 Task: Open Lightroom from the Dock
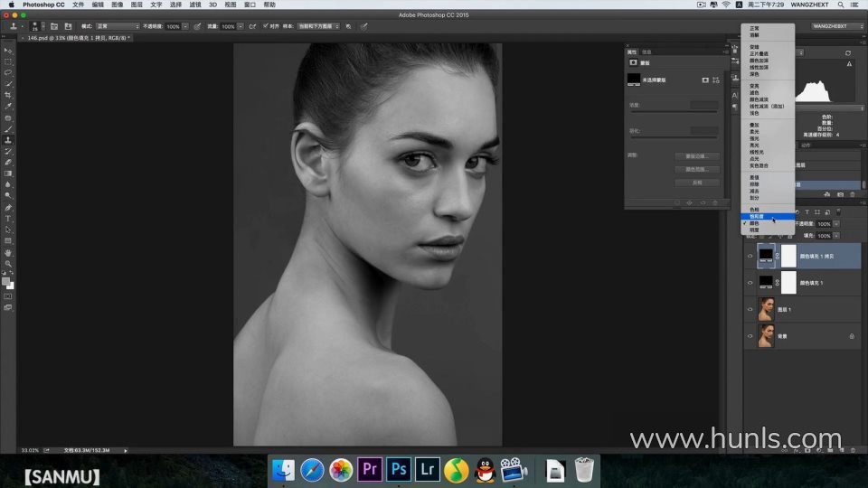click(x=427, y=469)
